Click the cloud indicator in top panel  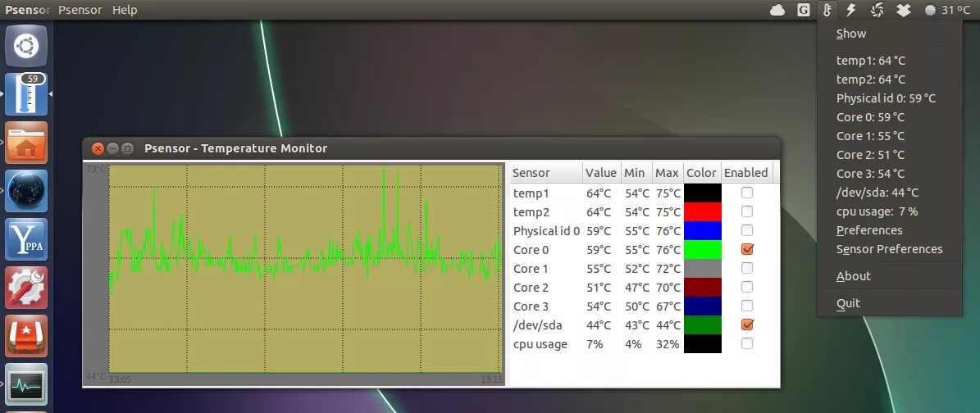coord(777,10)
